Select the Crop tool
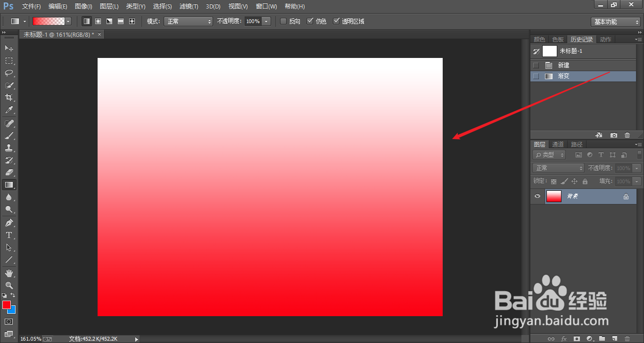Screen dimensions: 644x343 click(x=9, y=98)
